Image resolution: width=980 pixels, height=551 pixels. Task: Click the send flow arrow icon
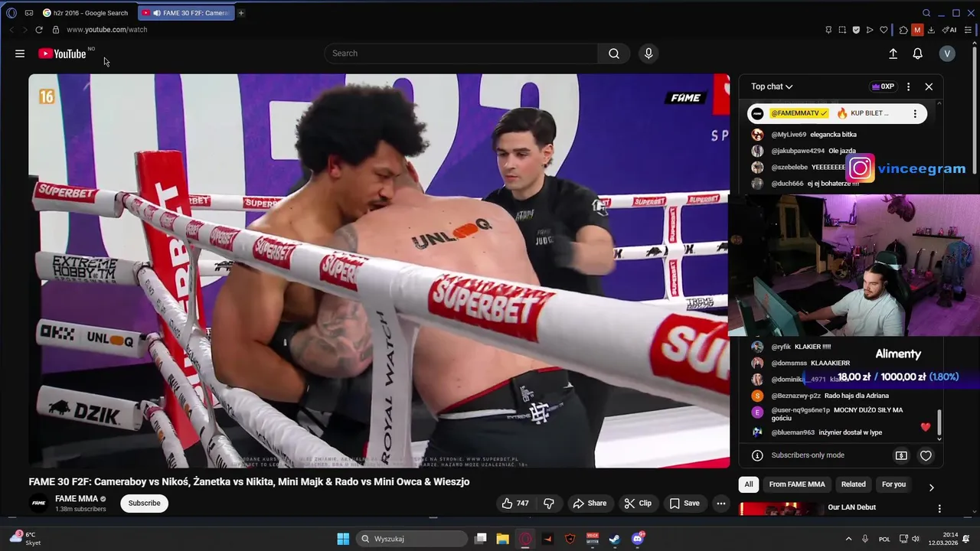[870, 30]
